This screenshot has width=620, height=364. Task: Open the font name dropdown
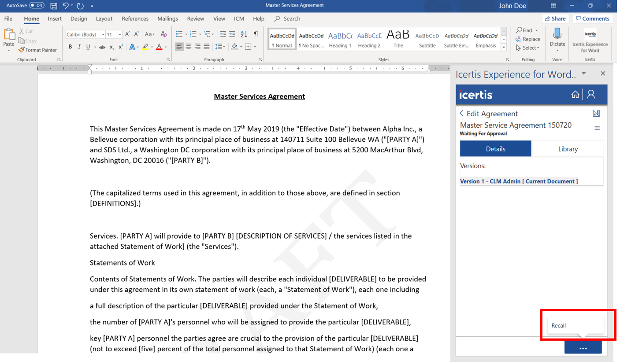coord(103,35)
